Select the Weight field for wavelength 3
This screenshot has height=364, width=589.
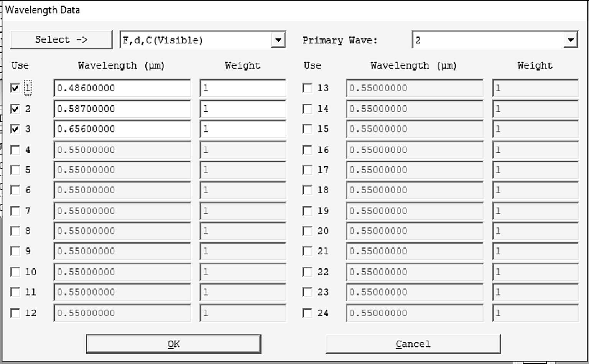tap(243, 129)
